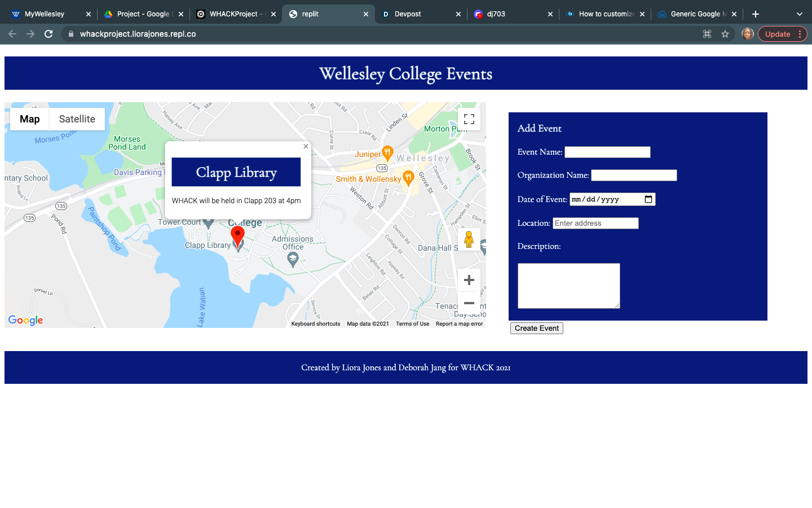Click the Juniper restaurant map pin
Screen dimensions: 812x508
coord(387,152)
